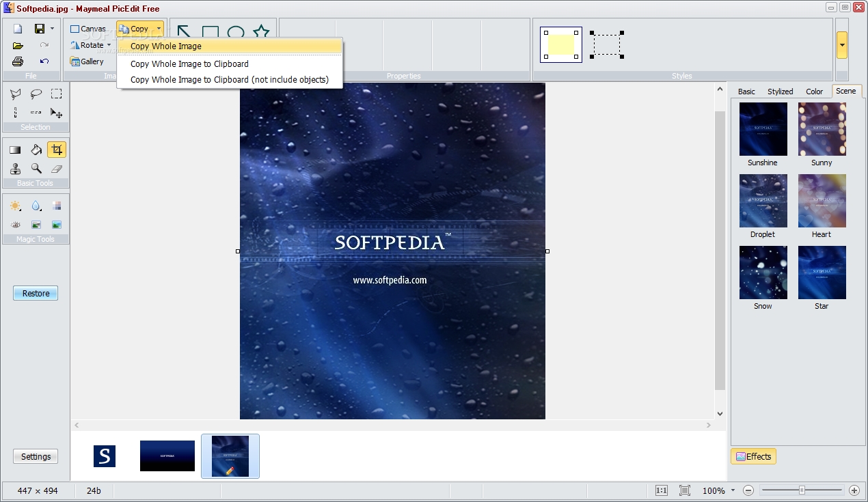Screen dimensions: 868x502
Task: Switch to the Basic effects tab
Action: click(746, 92)
